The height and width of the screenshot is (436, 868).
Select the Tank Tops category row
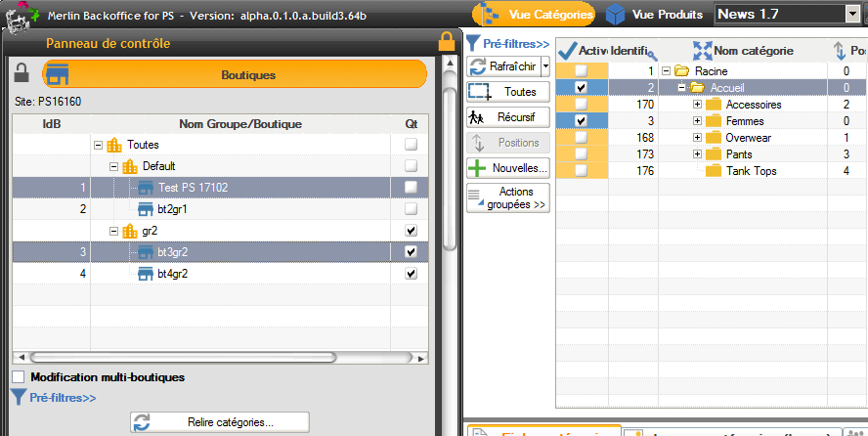click(x=712, y=171)
